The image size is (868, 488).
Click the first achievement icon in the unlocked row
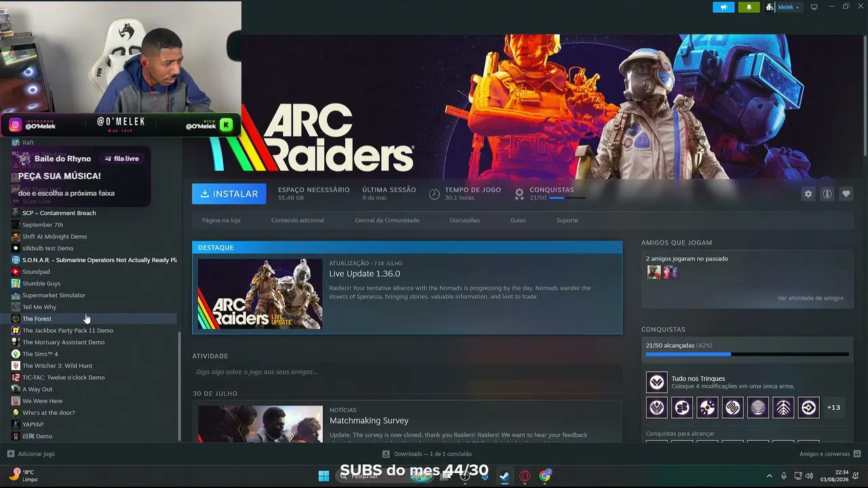tap(656, 407)
